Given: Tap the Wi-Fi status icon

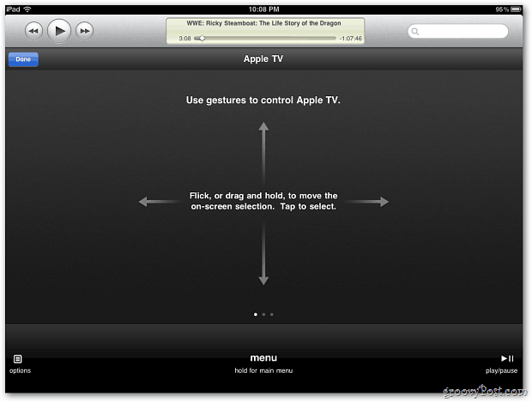Looking at the screenshot, I should 27,9.
